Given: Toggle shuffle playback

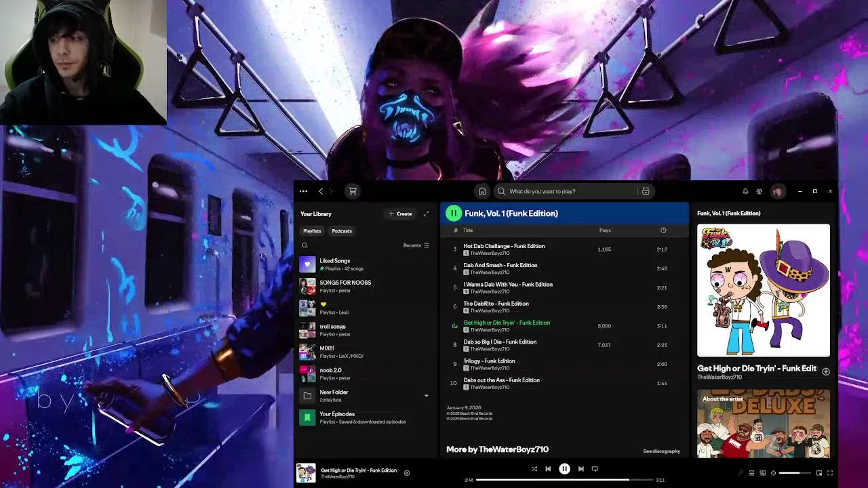Looking at the screenshot, I should [x=534, y=468].
